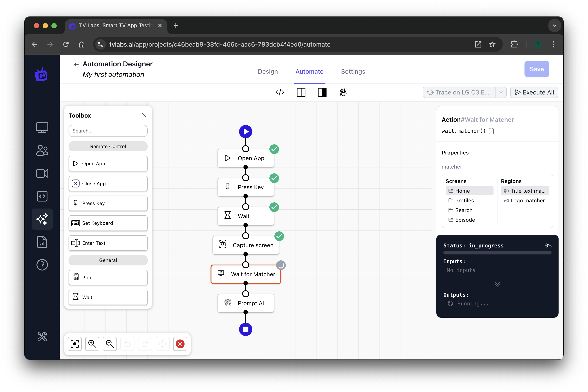Click the AI/sparkles tool in sidebar
Screen dimensions: 588x392
pos(42,219)
